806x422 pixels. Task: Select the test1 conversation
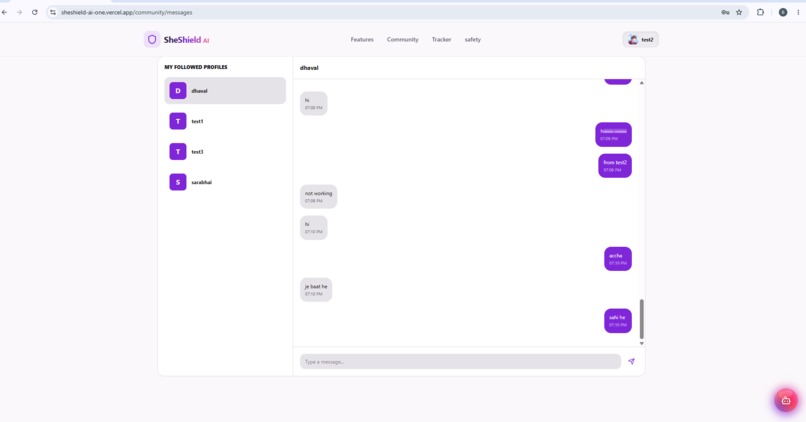click(x=225, y=121)
